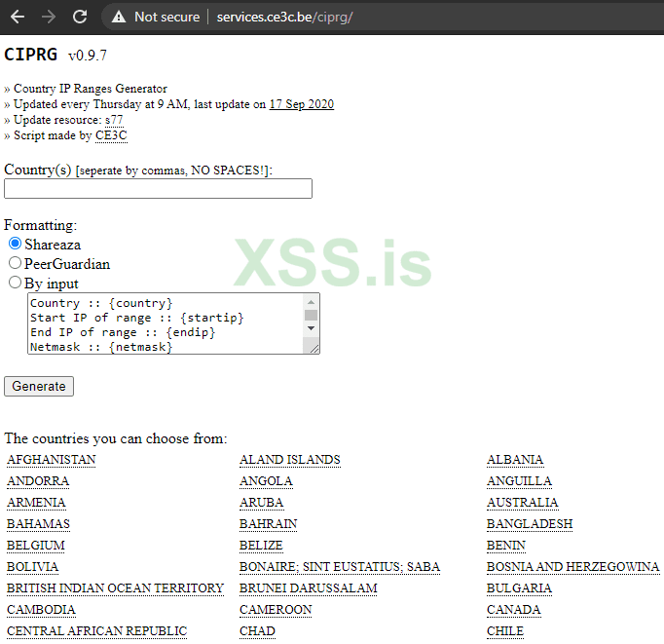Pick ANDORRA country
Viewport: 664px width, 644px height.
(38, 481)
